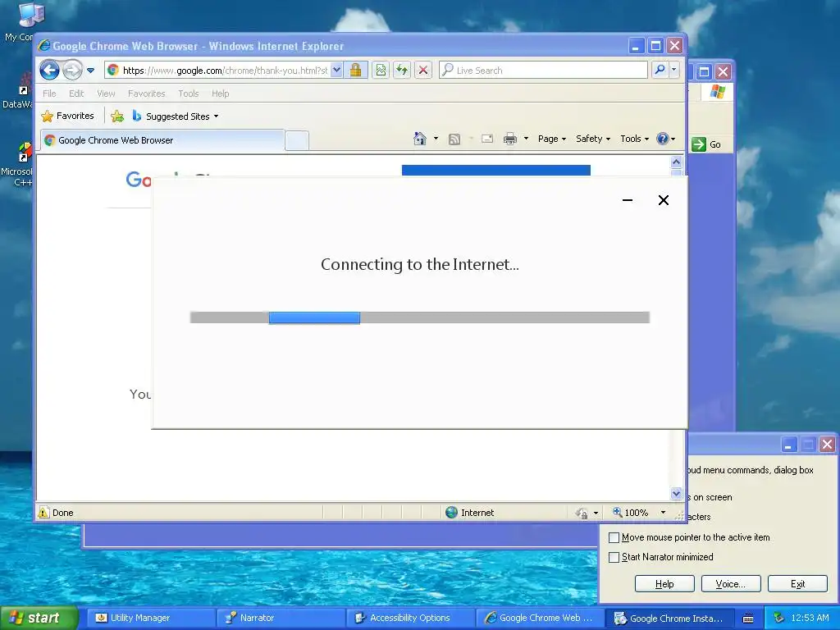Open the Page command bar menu
840x630 pixels.
point(552,139)
